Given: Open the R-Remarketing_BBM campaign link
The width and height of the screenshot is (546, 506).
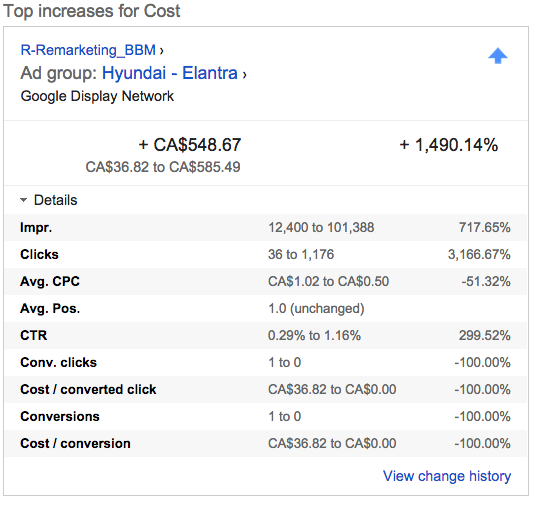Looking at the screenshot, I should tap(88, 50).
